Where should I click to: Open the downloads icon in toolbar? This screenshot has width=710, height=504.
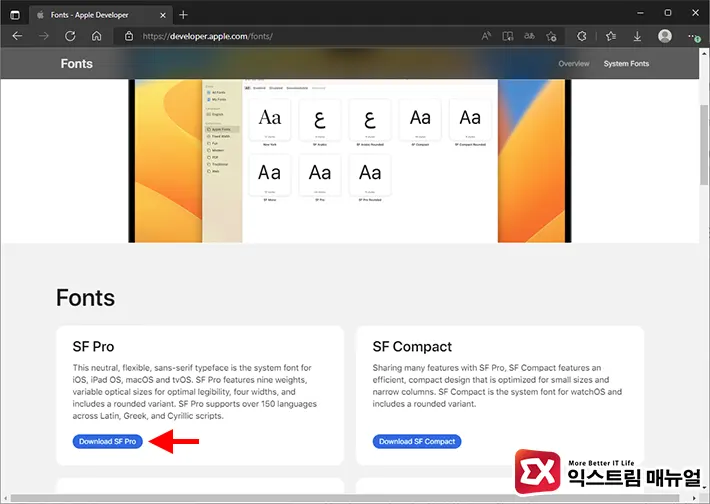tap(638, 36)
